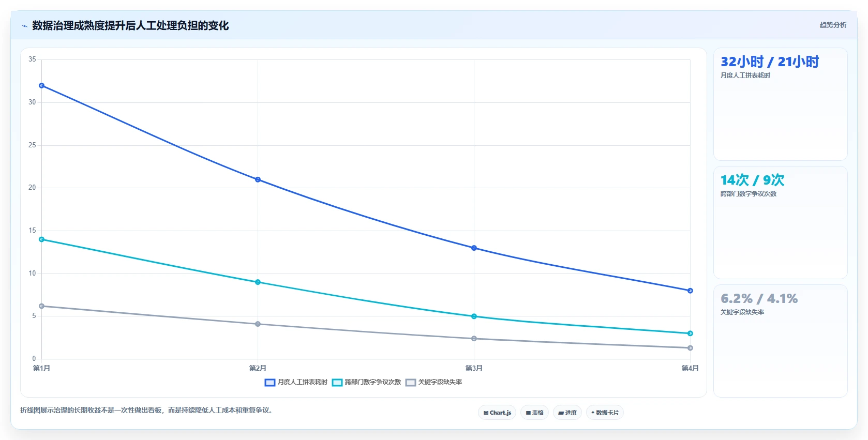Image resolution: width=868 pixels, height=440 pixels.
Task: Select the blue data point at 第4月 (8)
Action: tap(690, 291)
